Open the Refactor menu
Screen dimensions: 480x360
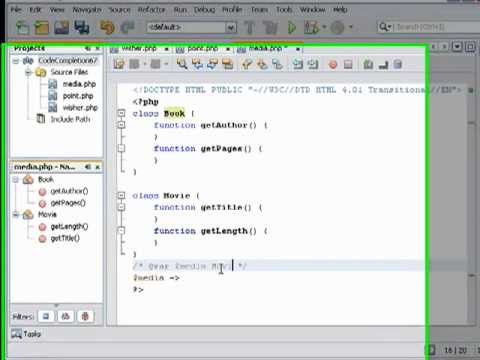[x=151, y=10]
